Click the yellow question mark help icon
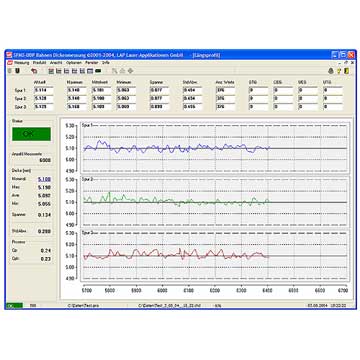Viewport: 360px width, 360px height. [x=339, y=71]
